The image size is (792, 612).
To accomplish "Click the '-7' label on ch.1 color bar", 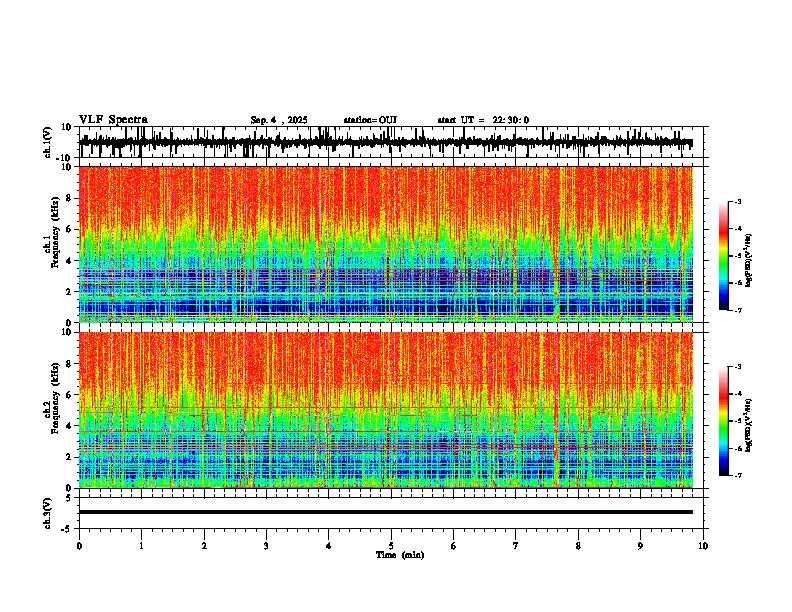I will tap(737, 310).
